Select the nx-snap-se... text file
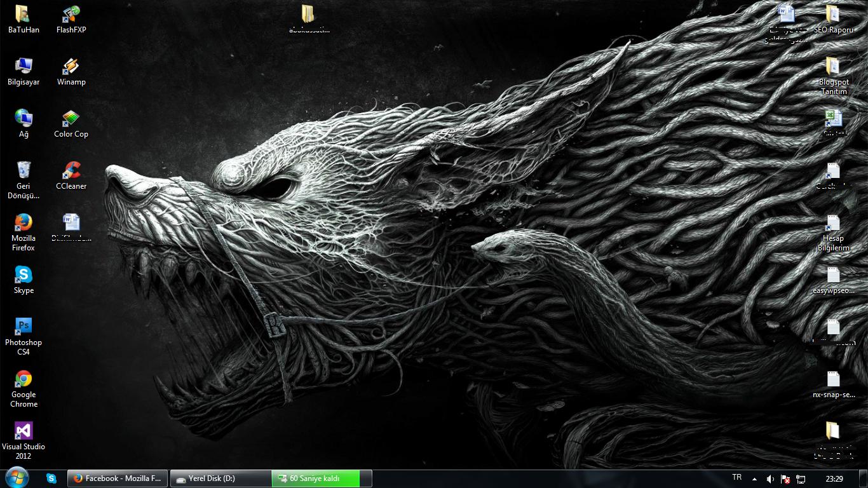Screen dimensions: 868x488 pyautogui.click(x=833, y=384)
